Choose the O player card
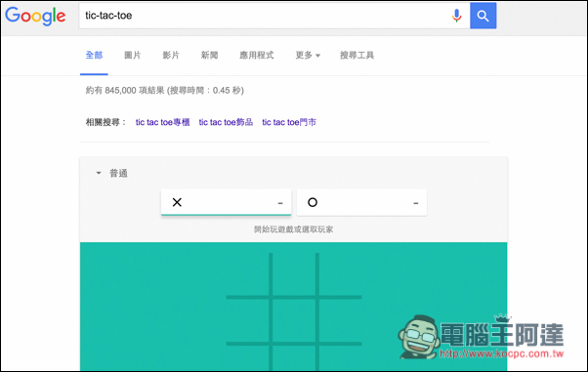The width and height of the screenshot is (588, 372). click(x=361, y=202)
